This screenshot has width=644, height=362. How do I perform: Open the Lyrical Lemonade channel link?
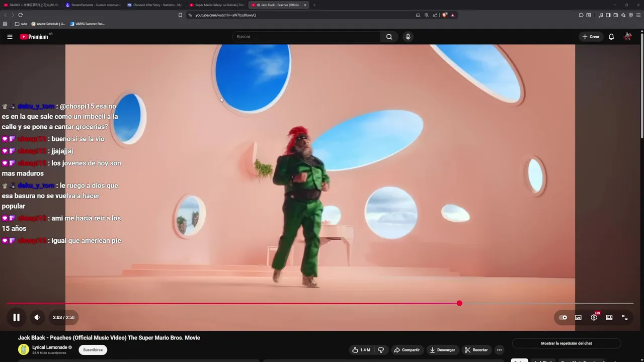click(x=50, y=347)
